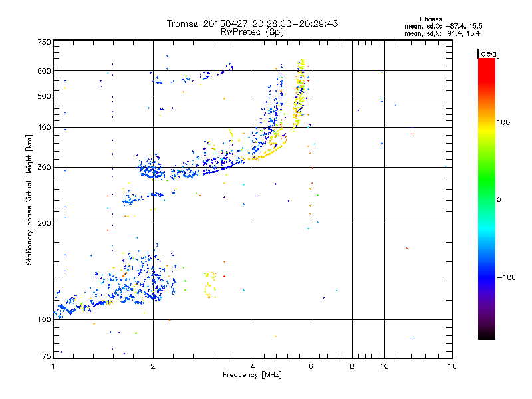Click the y-axis tick value '100'

pyautogui.click(x=44, y=319)
